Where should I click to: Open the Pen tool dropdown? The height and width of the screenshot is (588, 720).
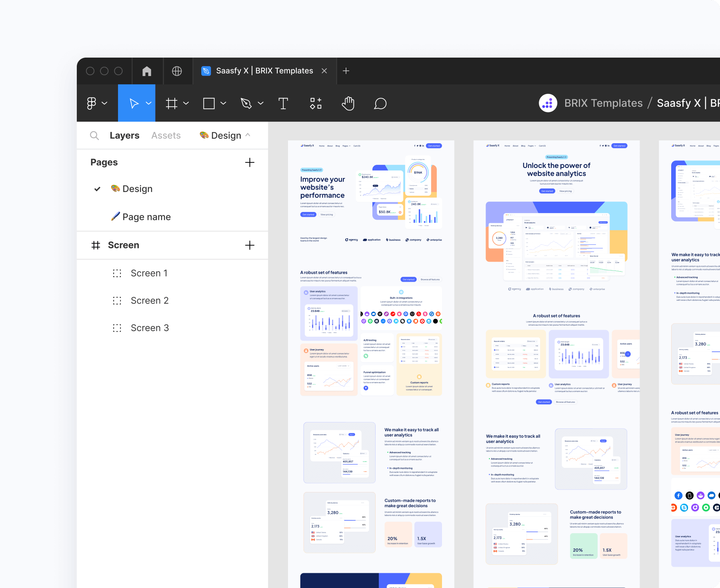coord(260,103)
